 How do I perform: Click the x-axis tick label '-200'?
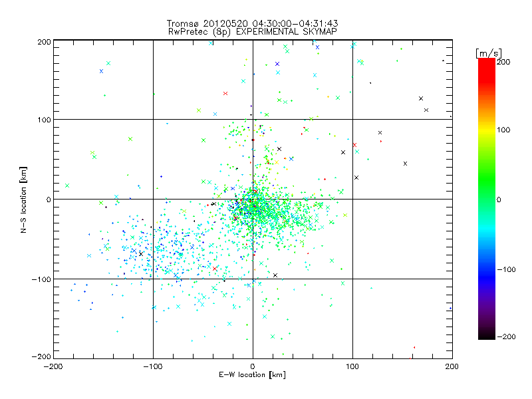(53, 366)
